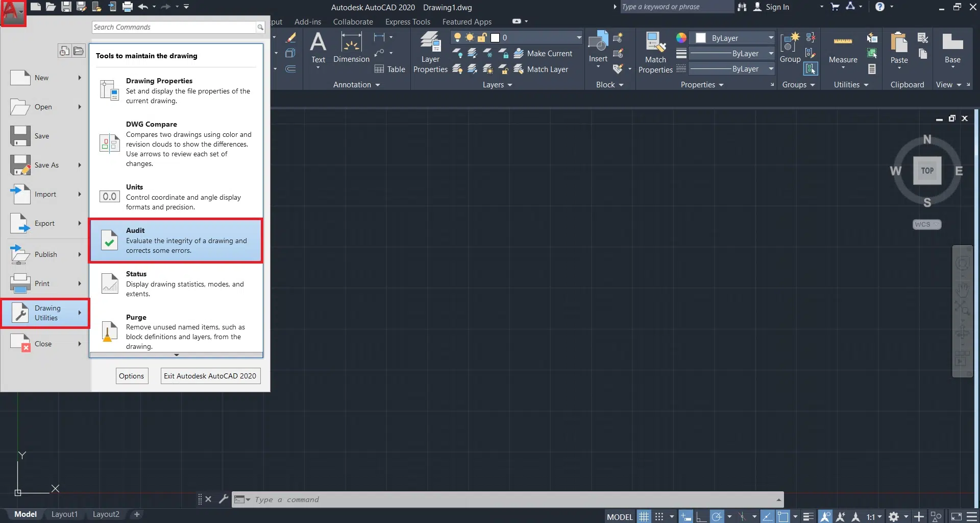Open the Purge tool
This screenshot has width=980, height=523.
(x=176, y=331)
